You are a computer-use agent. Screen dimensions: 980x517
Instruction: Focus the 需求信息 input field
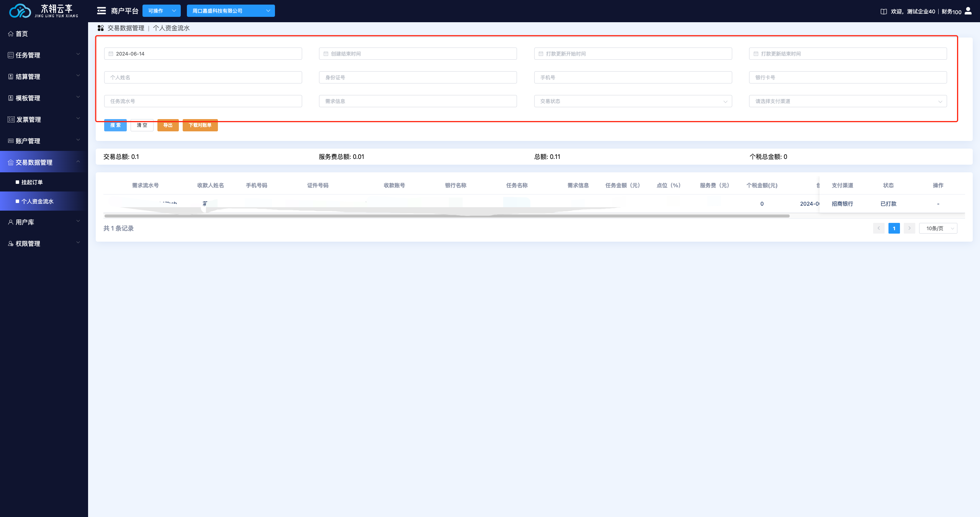point(418,101)
